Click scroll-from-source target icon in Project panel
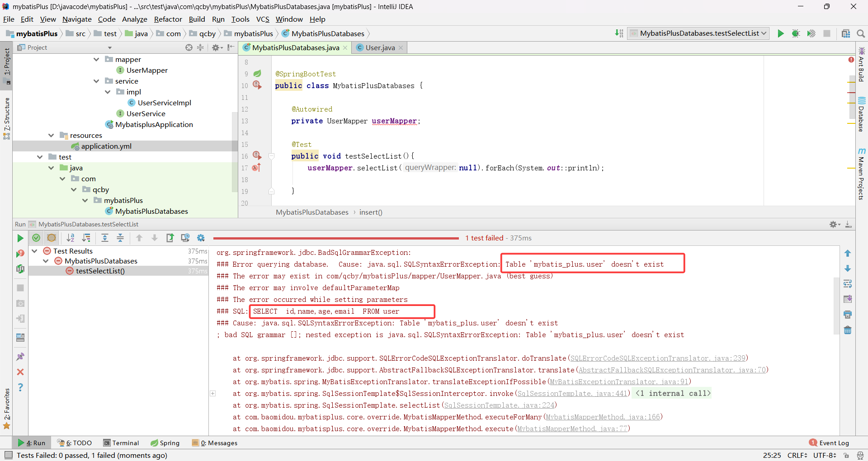Viewport: 868px width, 461px height. (189, 47)
